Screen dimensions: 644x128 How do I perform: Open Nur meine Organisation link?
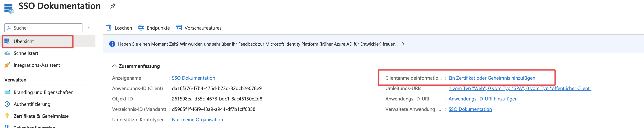point(197,119)
